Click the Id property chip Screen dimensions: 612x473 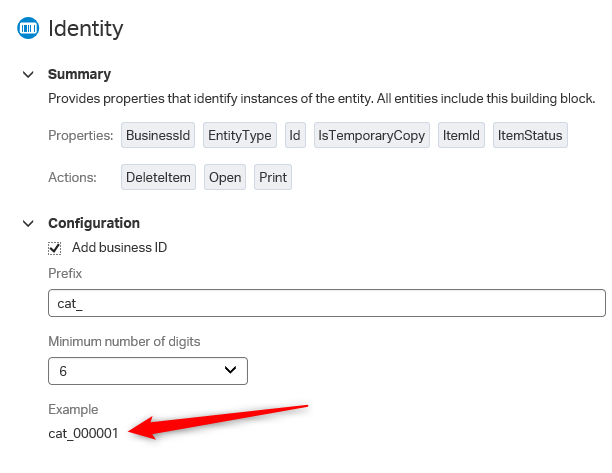(x=295, y=135)
